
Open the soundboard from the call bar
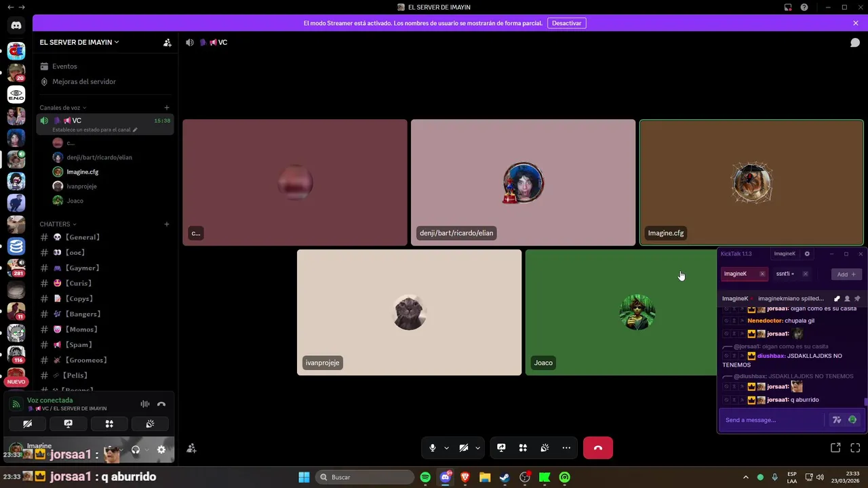pos(545,448)
